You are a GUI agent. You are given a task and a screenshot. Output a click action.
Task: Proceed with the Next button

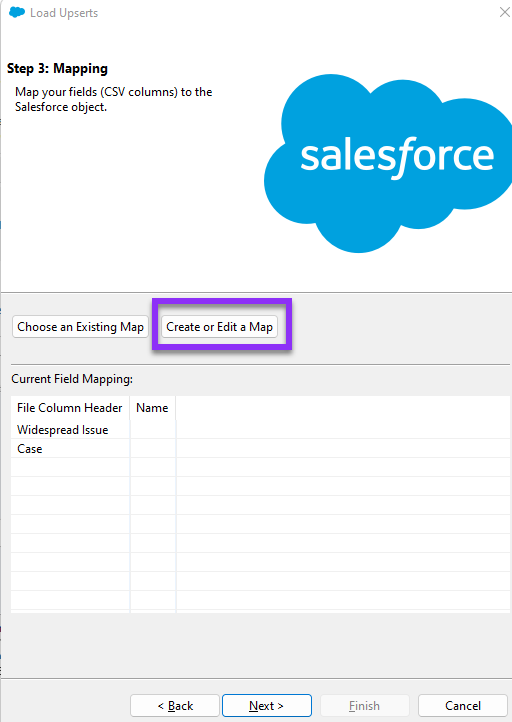pyautogui.click(x=267, y=705)
